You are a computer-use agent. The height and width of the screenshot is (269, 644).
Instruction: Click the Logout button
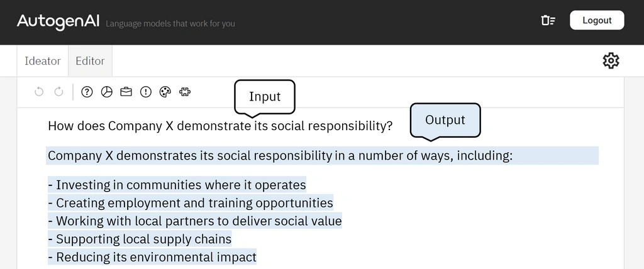[597, 20]
